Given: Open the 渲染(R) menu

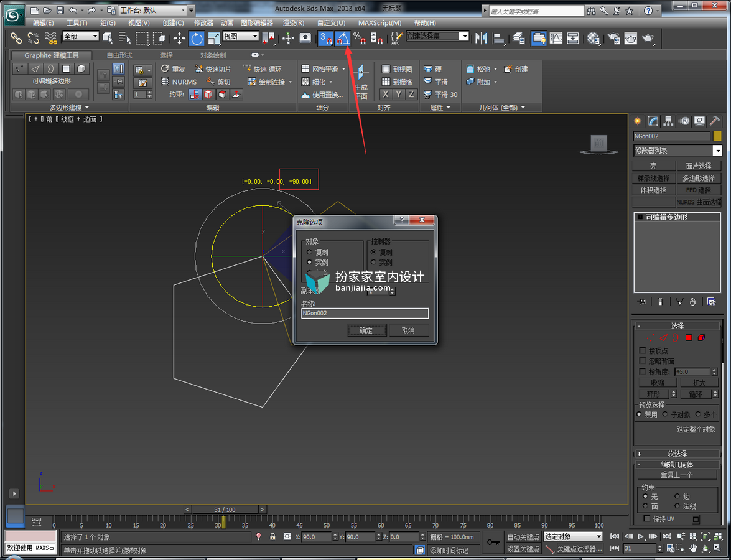Looking at the screenshot, I should (293, 23).
